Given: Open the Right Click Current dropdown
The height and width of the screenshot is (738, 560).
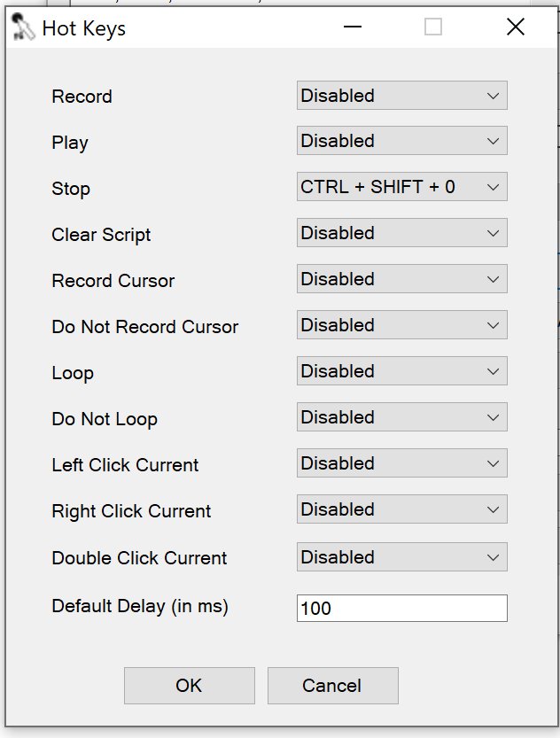Looking at the screenshot, I should coord(401,509).
